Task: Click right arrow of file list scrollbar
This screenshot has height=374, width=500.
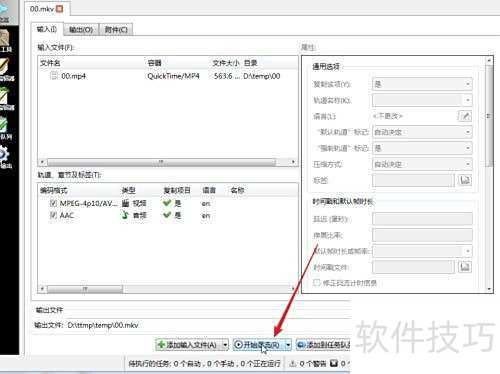Action: [x=293, y=162]
